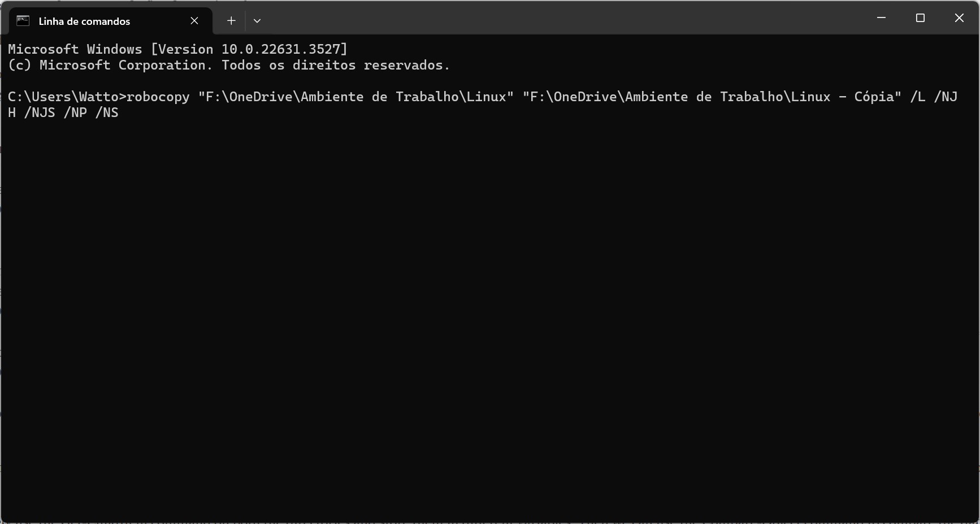Screen dimensions: 980x524
Task: Click the Windows version number text
Action: pos(284,49)
